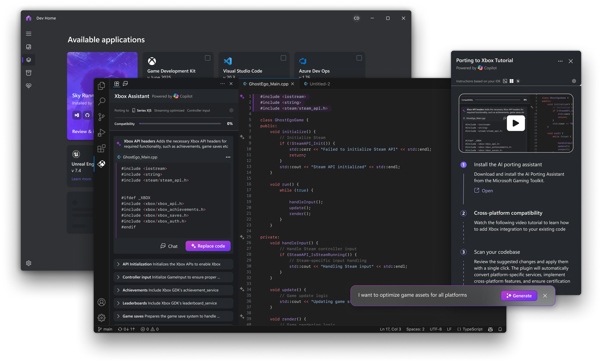The width and height of the screenshot is (602, 364).
Task: Open Dev Home settings gear
Action: [x=29, y=263]
